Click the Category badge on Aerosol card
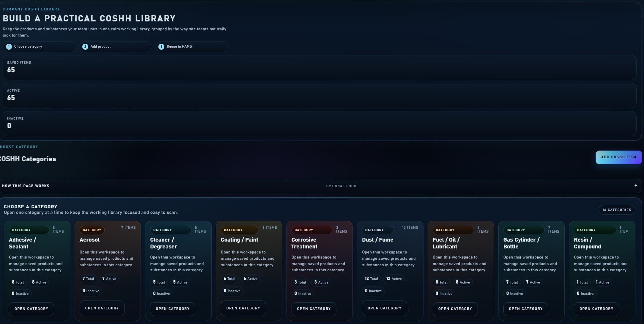Screen dimensions: 644x324 (x=92, y=230)
